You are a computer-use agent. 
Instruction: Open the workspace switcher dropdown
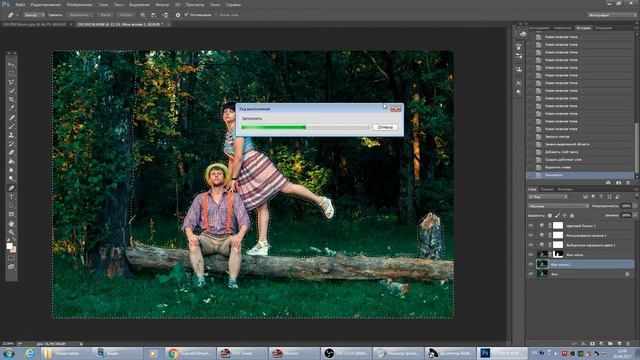point(612,15)
